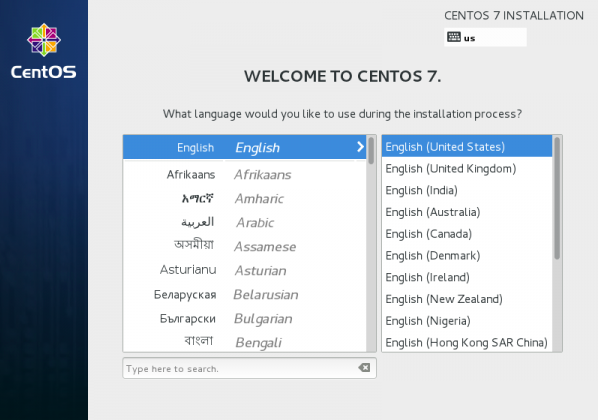Select English (India) locale
Viewport: 598px width, 420px height.
point(467,190)
